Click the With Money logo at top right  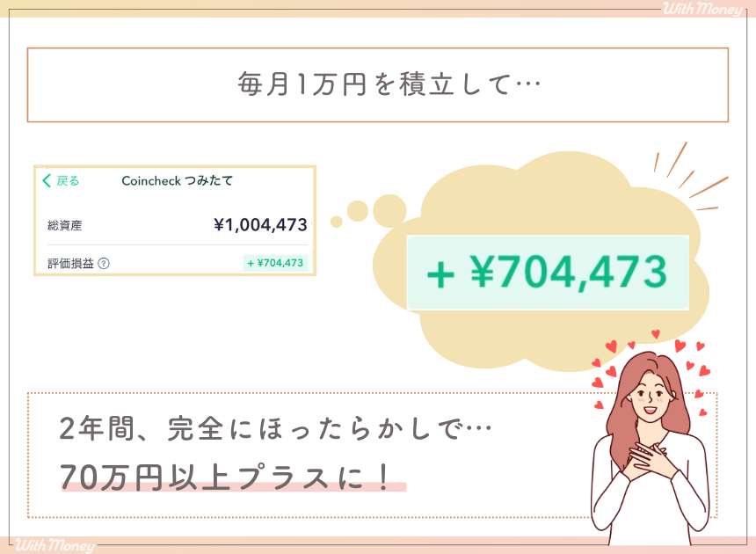pyautogui.click(x=703, y=9)
